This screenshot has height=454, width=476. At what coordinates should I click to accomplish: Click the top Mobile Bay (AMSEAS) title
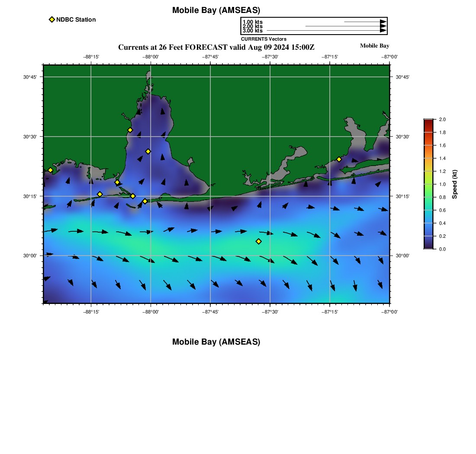click(x=216, y=10)
